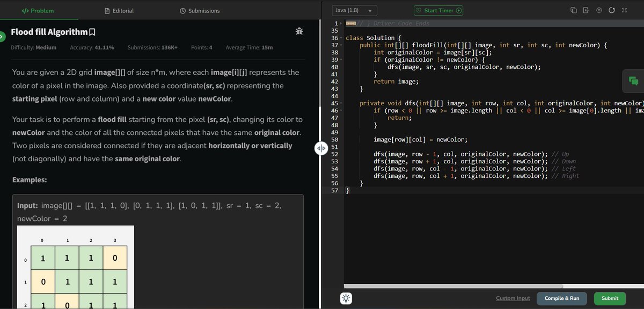Screen dimensions: 644x309
Task: Click the copy code icon
Action: [x=573, y=10]
